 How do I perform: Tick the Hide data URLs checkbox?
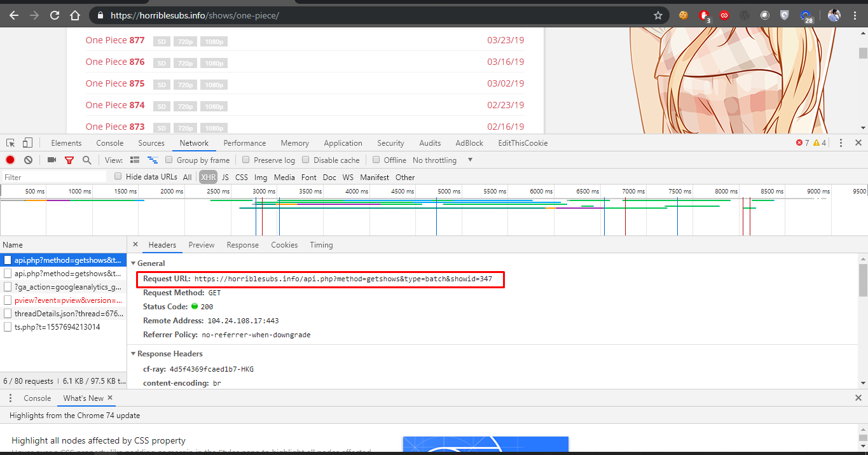118,177
